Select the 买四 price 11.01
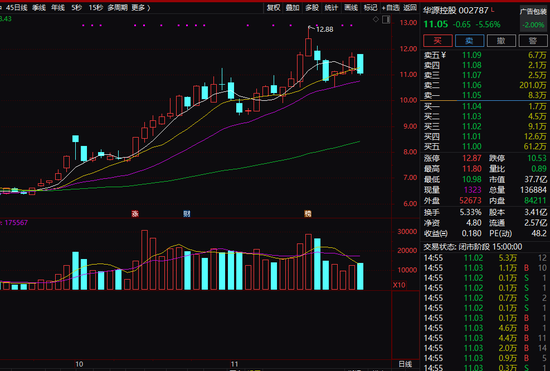 472,136
